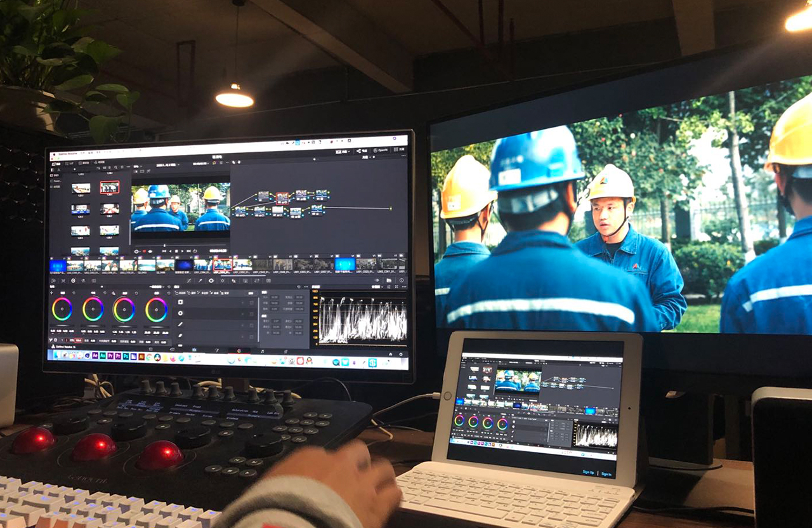Open the Lightbox view

(400, 150)
